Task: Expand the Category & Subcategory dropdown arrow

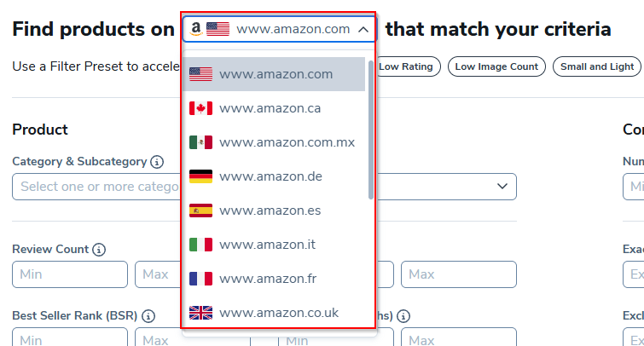Action: pyautogui.click(x=502, y=186)
